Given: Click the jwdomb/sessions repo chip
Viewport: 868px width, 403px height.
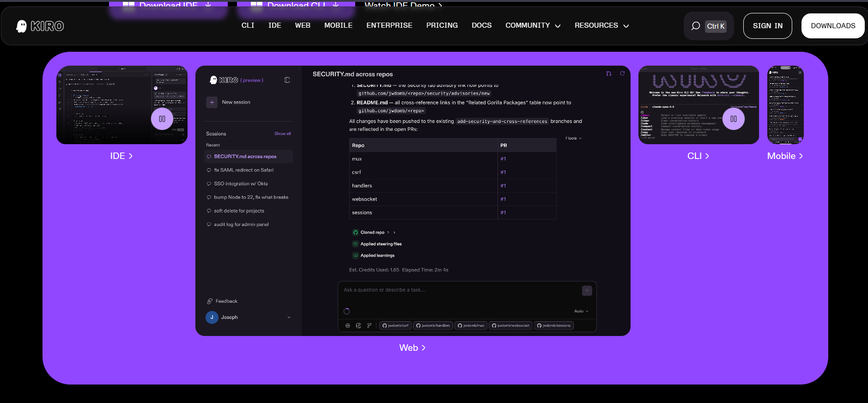Looking at the screenshot, I should [x=554, y=326].
